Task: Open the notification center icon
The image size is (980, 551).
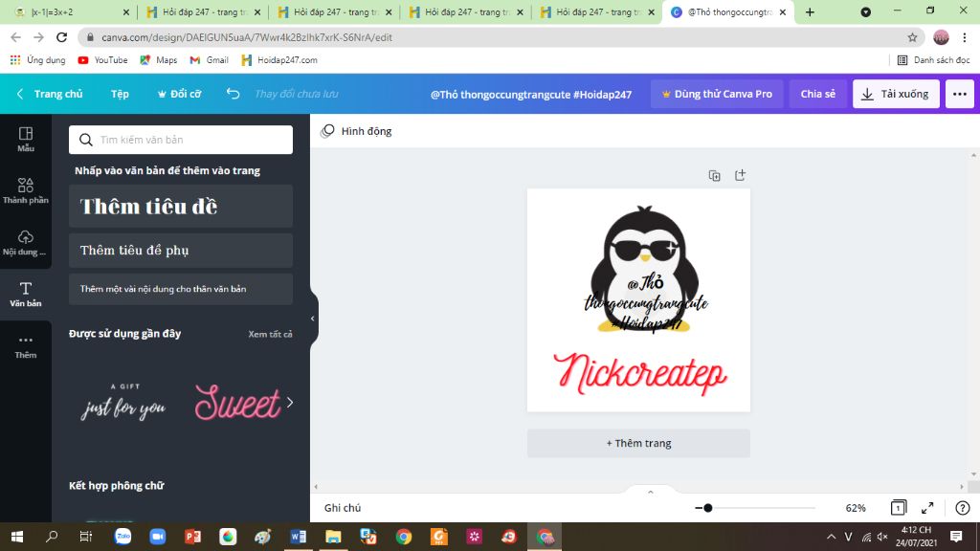Action: (x=956, y=536)
